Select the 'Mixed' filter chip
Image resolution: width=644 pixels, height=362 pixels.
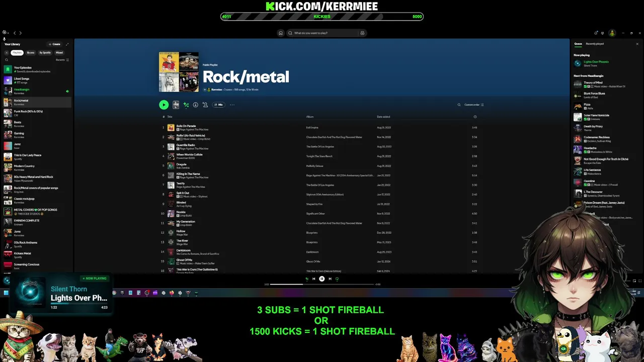[59, 52]
